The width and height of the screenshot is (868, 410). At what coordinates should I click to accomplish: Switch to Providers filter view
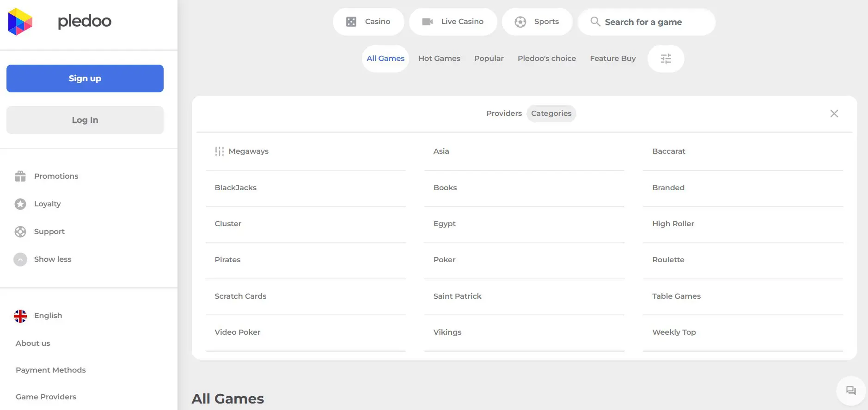[504, 114]
